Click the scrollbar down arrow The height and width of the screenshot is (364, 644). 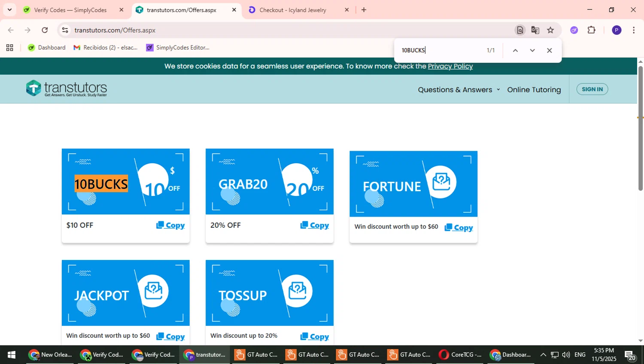[x=641, y=341]
